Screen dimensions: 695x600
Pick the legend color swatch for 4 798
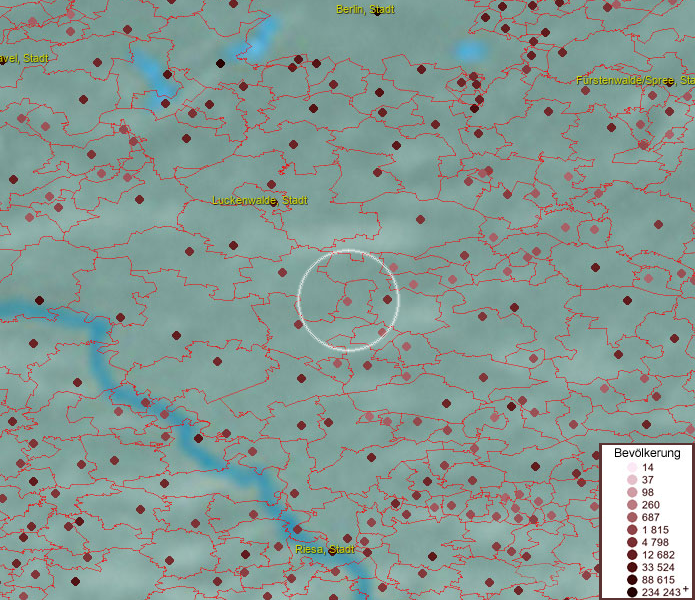coord(632,542)
